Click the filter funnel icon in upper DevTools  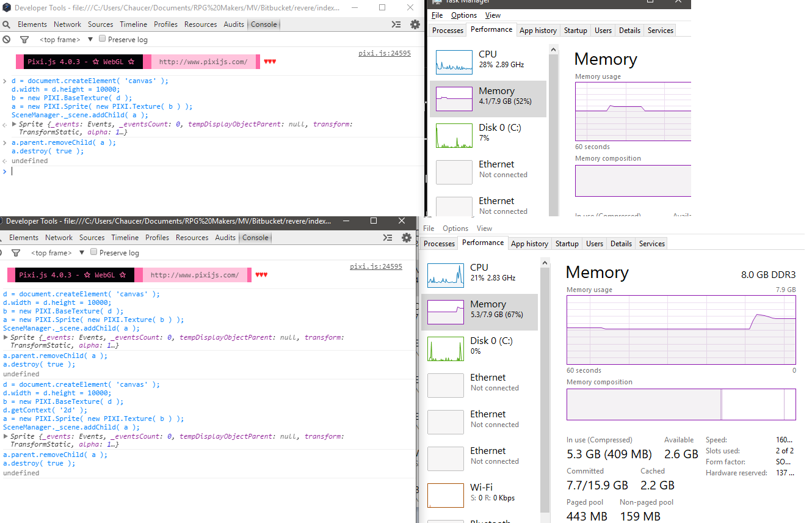tap(24, 40)
